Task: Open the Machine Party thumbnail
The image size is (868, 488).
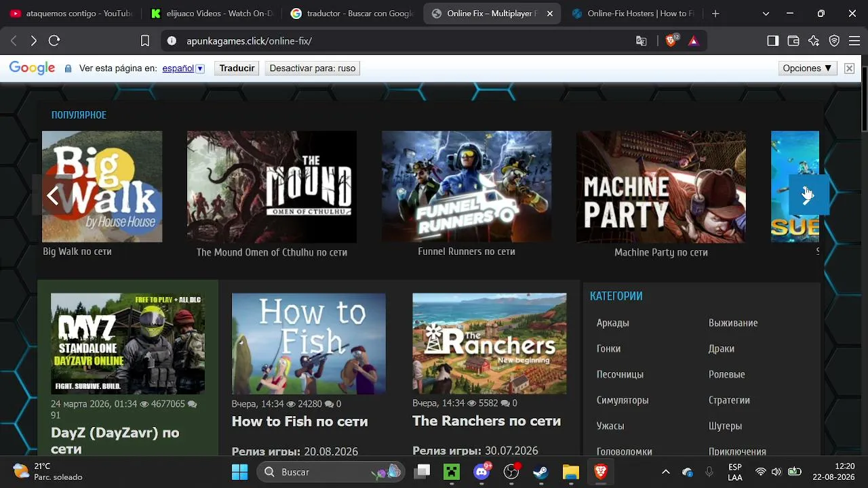Action: coord(661,186)
